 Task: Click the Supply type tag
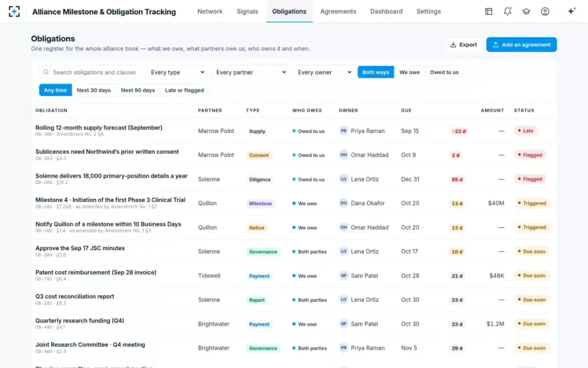point(257,131)
